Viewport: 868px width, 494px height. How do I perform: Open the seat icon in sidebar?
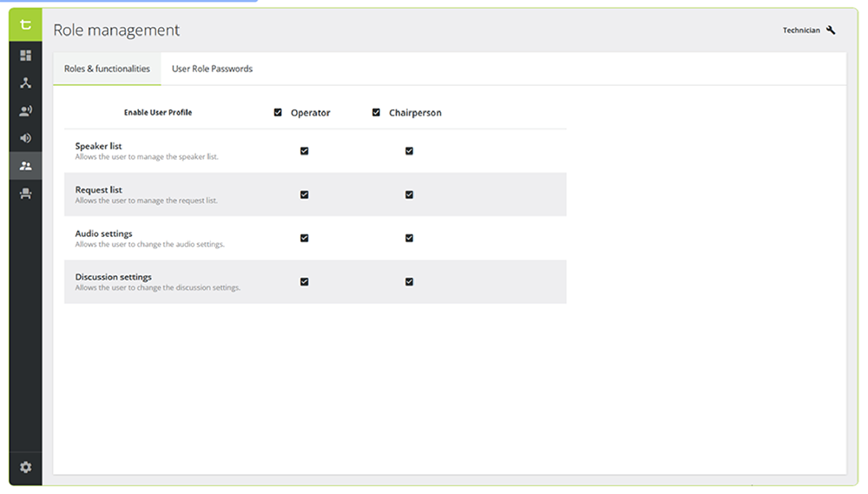(26, 194)
